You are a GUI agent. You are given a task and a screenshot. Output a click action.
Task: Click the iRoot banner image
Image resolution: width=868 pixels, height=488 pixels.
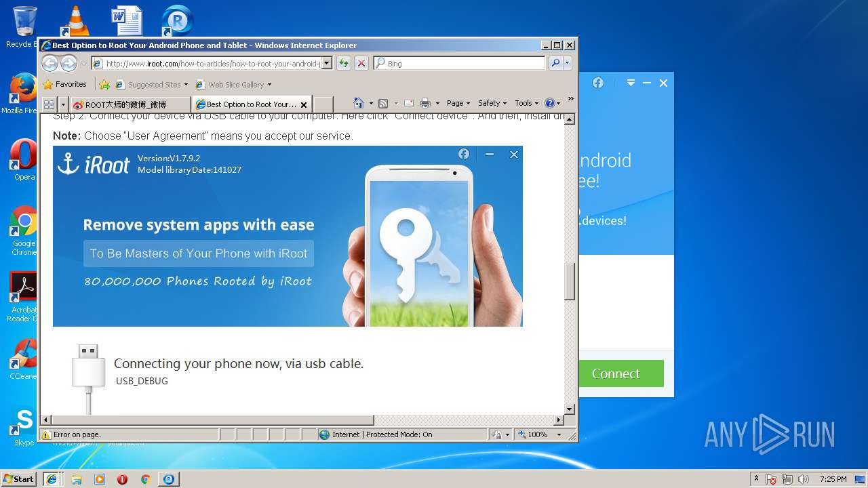pos(288,236)
